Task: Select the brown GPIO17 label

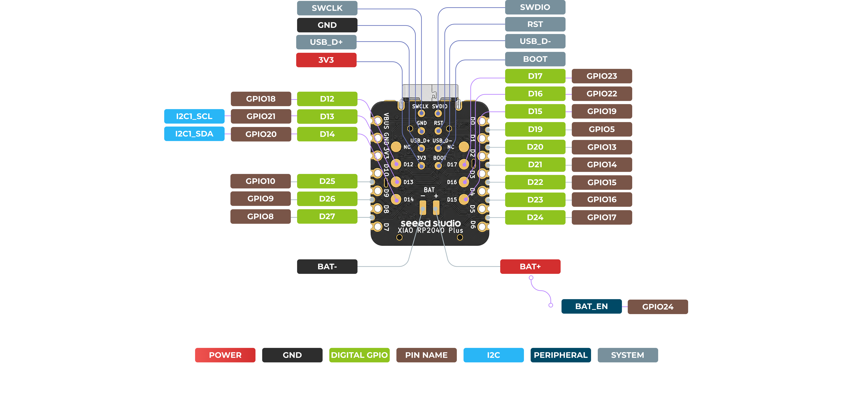Action: coord(602,218)
